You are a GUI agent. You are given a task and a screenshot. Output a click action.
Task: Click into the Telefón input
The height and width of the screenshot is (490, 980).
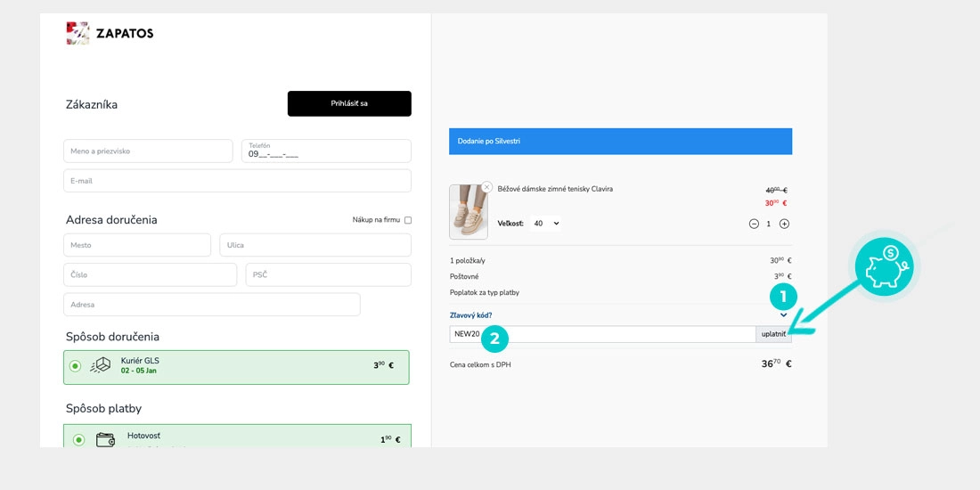coord(326,151)
